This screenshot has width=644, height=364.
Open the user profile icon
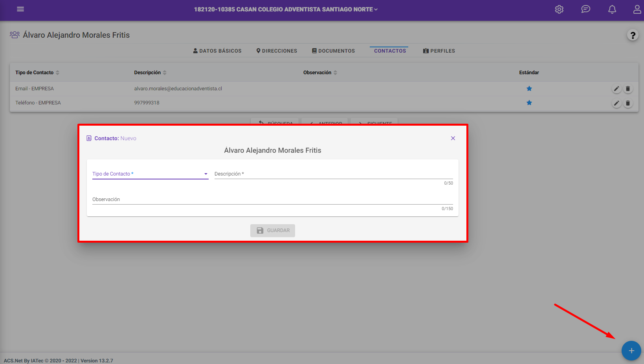click(x=637, y=9)
